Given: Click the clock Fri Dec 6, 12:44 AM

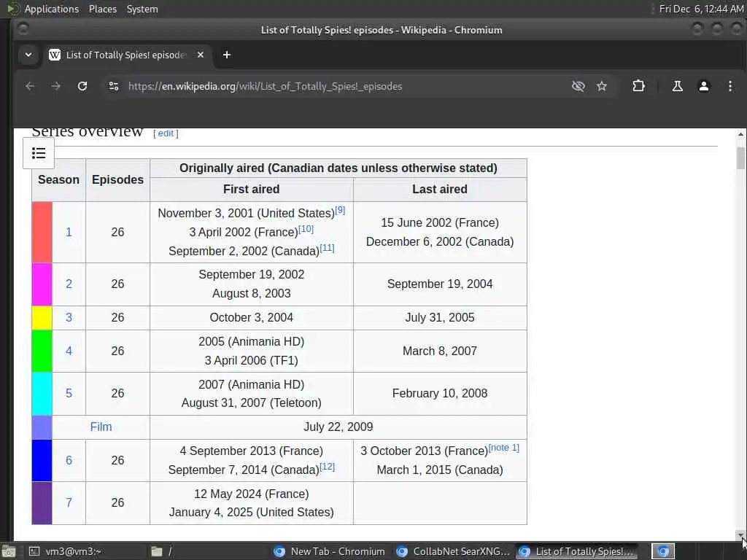Looking at the screenshot, I should pos(701,9).
